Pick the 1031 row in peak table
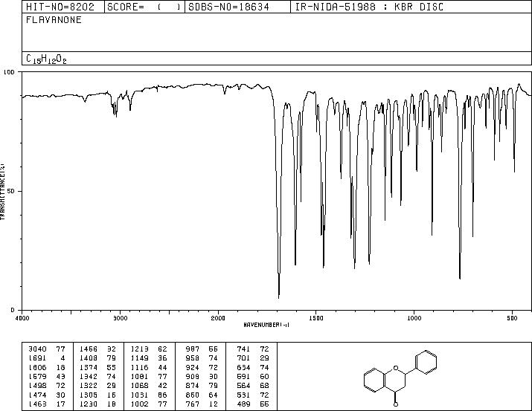This screenshot has width=532, height=411. click(149, 395)
